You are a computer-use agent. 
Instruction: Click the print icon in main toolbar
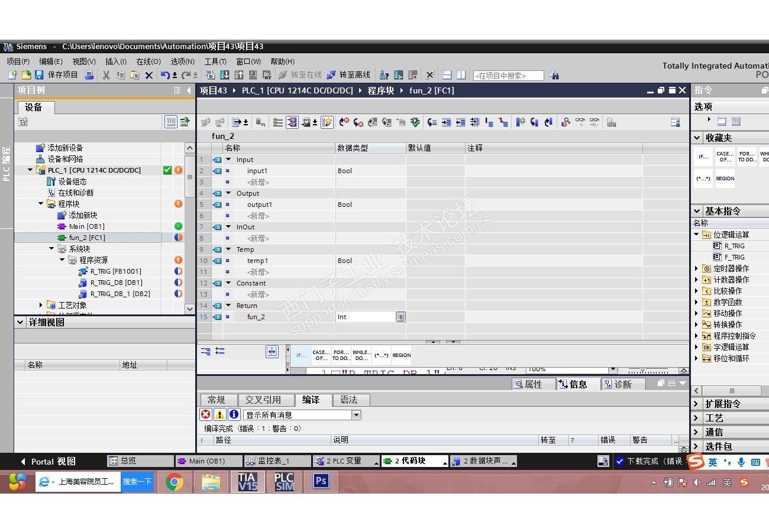(x=89, y=75)
